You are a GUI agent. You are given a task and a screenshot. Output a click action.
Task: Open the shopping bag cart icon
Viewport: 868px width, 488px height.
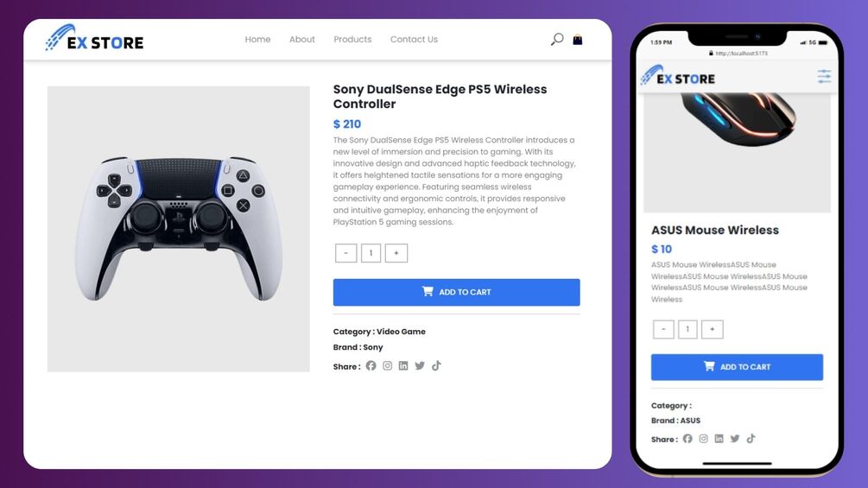point(578,39)
